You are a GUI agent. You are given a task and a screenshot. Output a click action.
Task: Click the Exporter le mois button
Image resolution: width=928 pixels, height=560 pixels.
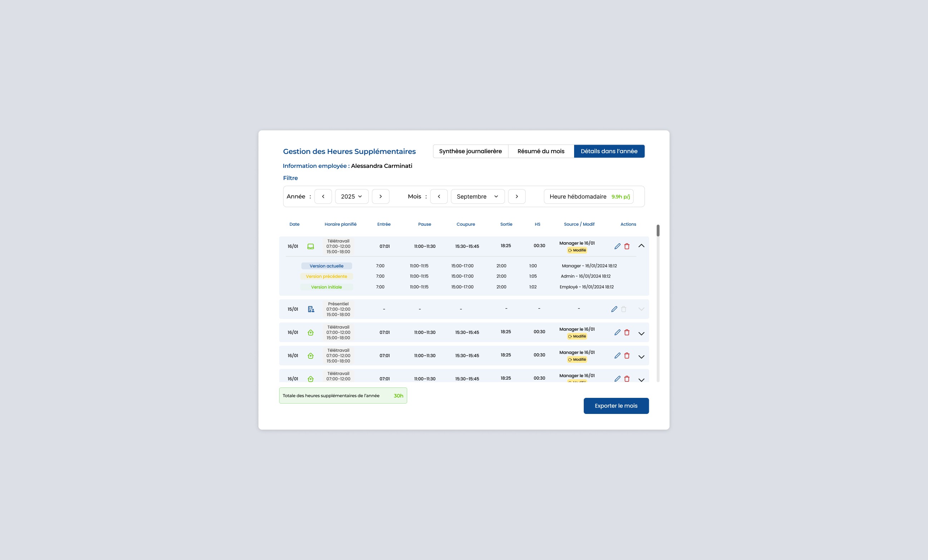click(x=616, y=406)
